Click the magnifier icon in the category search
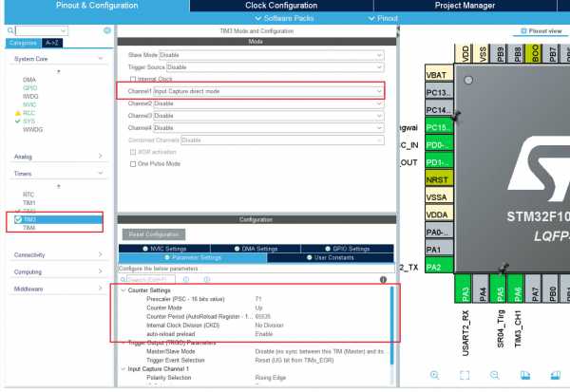Viewport: 570px width, 392px height. (10, 30)
